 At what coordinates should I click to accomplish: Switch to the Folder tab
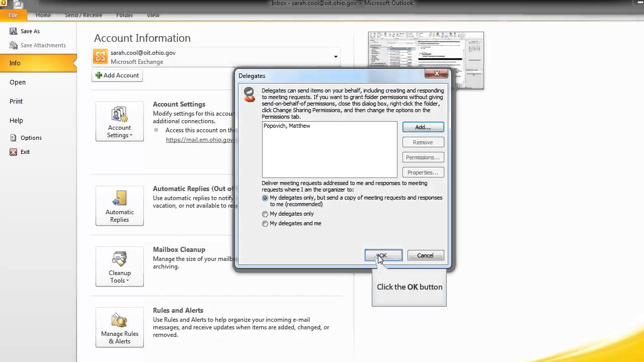click(x=125, y=15)
